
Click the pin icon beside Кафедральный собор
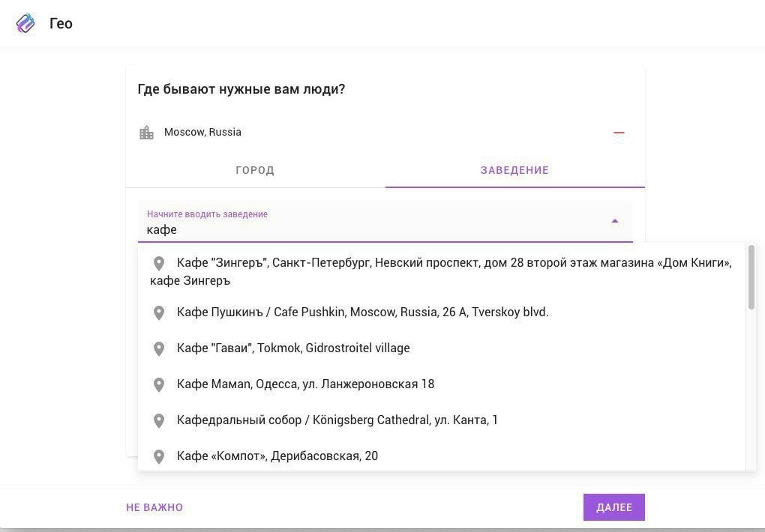coord(158,420)
